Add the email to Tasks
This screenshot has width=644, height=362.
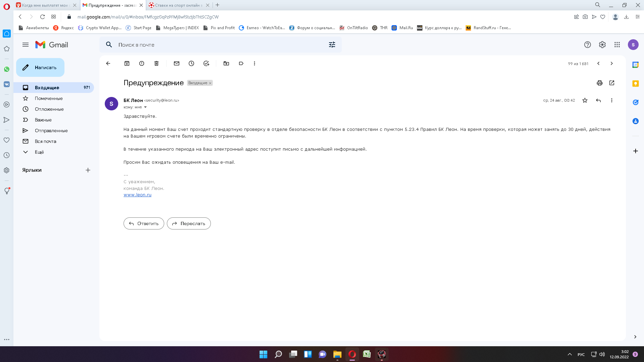[x=206, y=63]
